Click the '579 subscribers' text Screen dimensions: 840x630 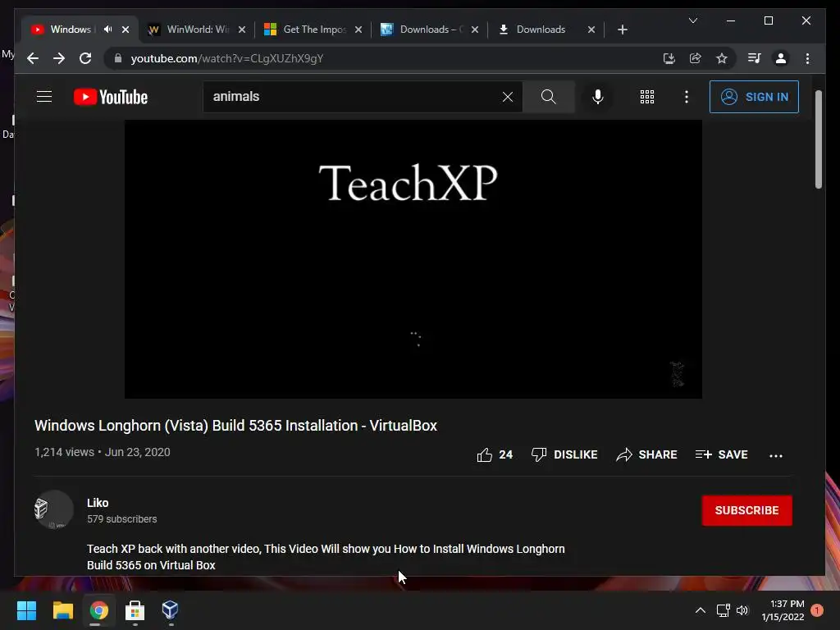pyautogui.click(x=121, y=519)
